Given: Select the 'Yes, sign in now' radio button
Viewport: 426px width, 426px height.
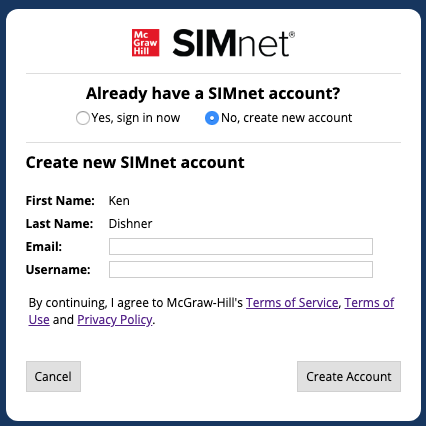Looking at the screenshot, I should (83, 118).
